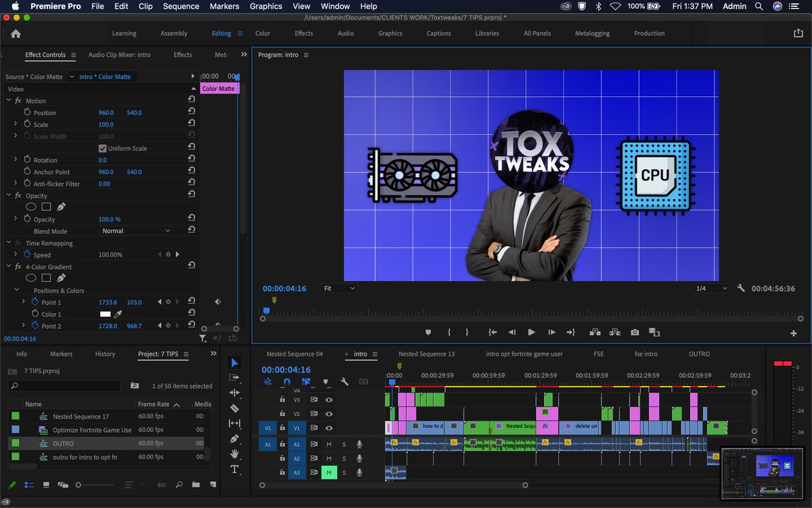Step forward one frame button

(x=551, y=333)
